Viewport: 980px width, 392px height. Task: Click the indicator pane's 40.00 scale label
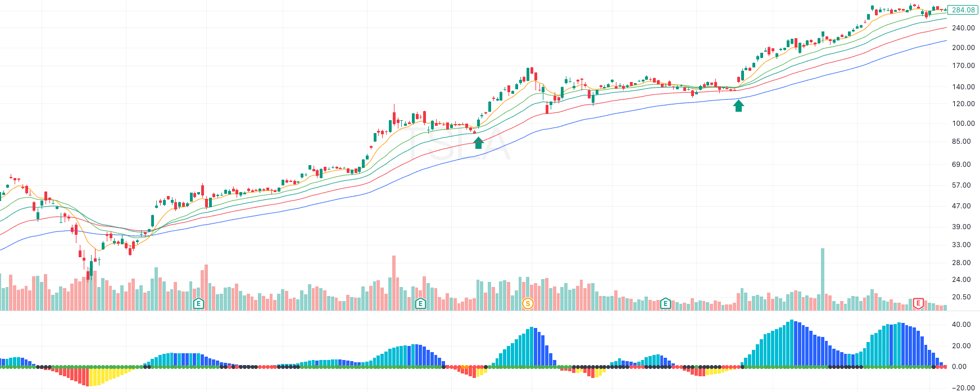tap(961, 325)
